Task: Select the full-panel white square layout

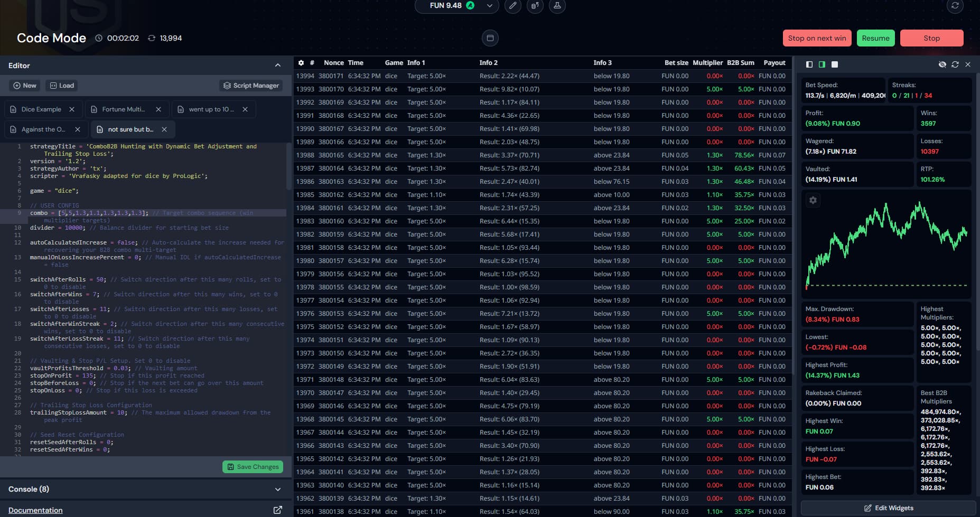Action: click(x=835, y=64)
